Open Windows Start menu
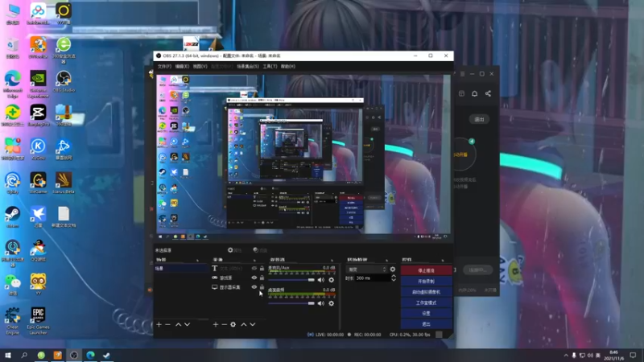644x362 pixels. click(x=8, y=355)
